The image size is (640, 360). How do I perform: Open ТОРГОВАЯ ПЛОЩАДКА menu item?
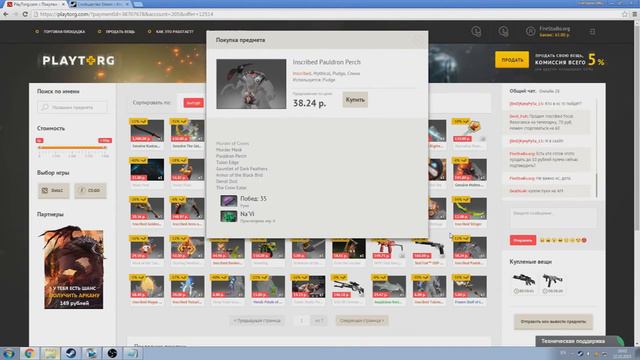click(x=64, y=31)
